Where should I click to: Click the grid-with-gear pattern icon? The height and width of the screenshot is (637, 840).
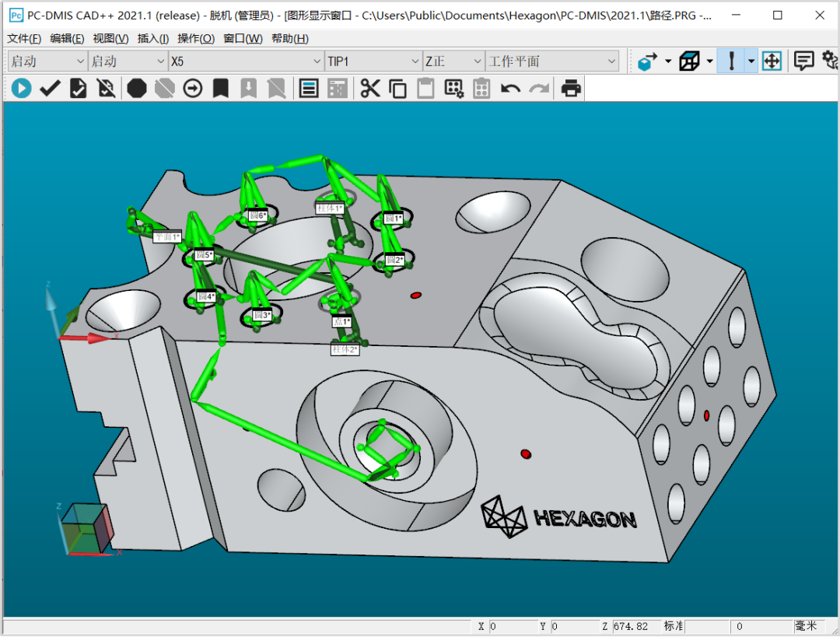(453, 89)
